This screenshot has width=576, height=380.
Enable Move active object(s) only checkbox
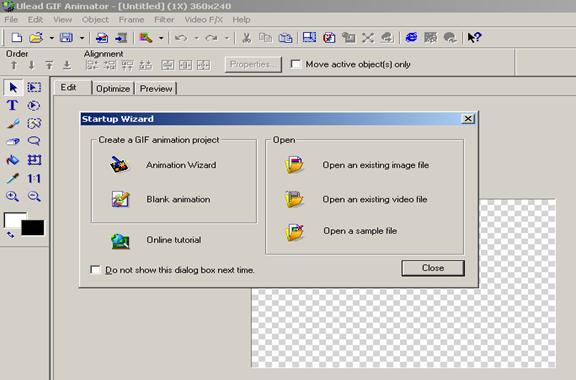pos(296,64)
